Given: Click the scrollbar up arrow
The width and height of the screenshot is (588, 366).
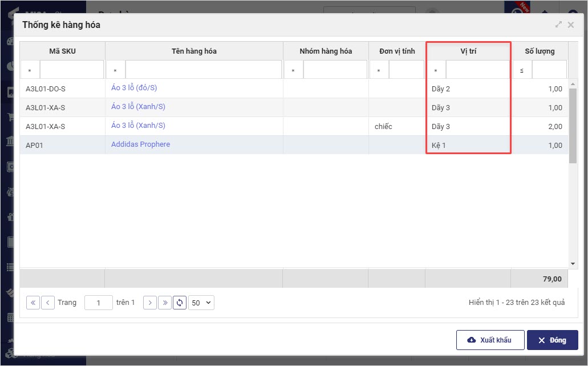Looking at the screenshot, I should [573, 84].
